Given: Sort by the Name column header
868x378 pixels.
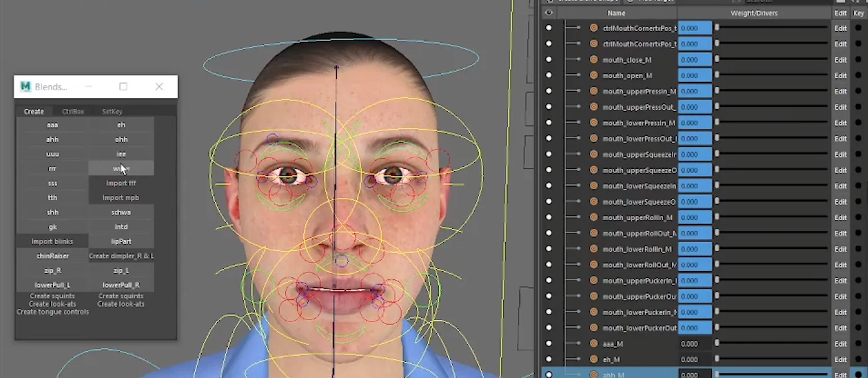Looking at the screenshot, I should point(616,13).
